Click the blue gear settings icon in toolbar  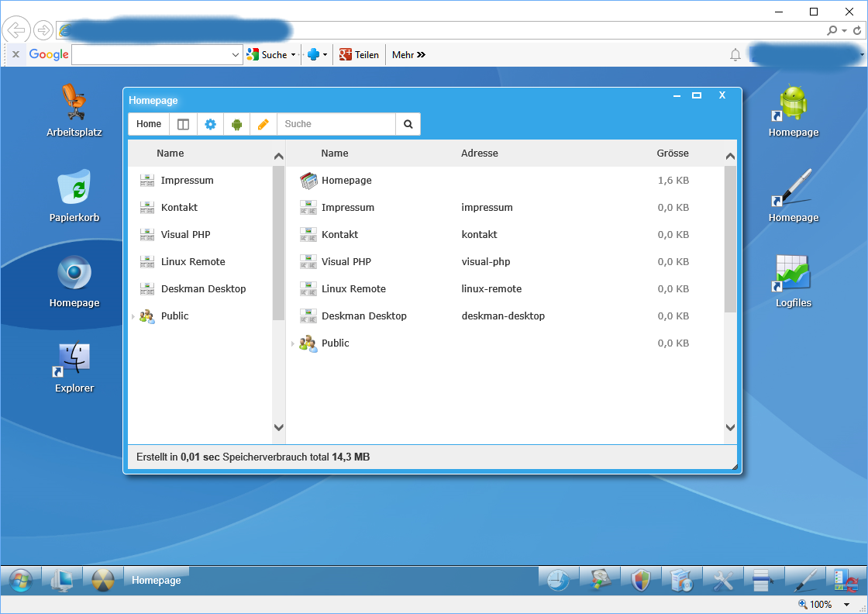click(210, 124)
